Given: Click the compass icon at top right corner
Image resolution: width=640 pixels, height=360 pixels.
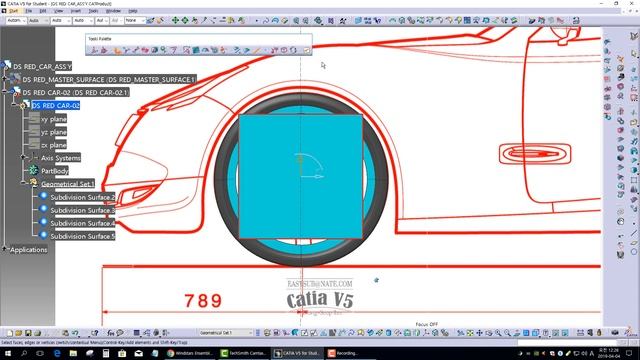Looking at the screenshot, I should pyautogui.click(x=633, y=36).
